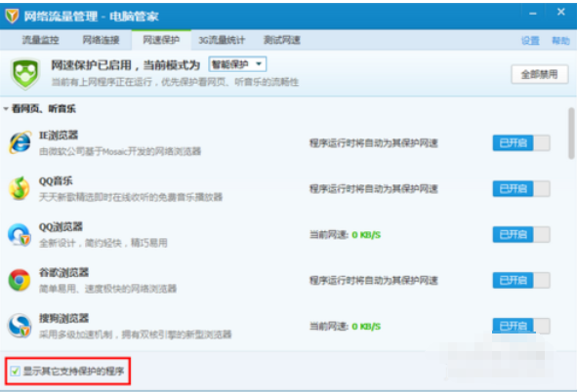
Task: Click the green 网速保护 shield icon
Action: (25, 74)
